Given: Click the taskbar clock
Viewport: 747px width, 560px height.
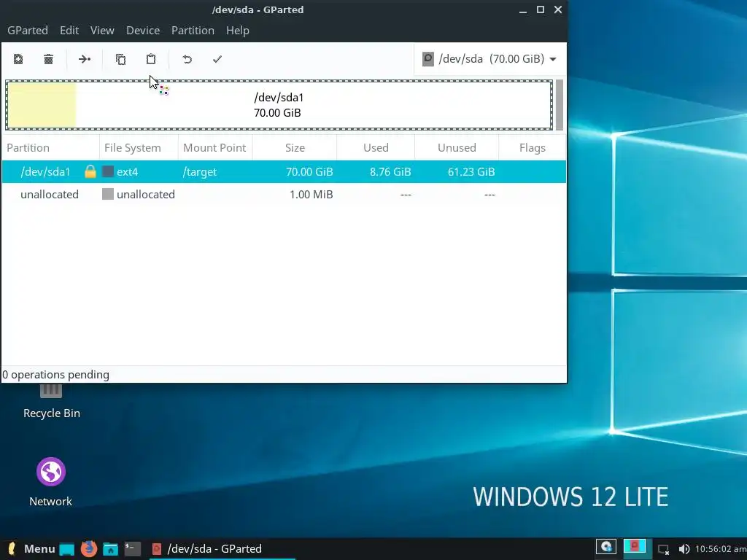Looking at the screenshot, I should click(x=720, y=549).
